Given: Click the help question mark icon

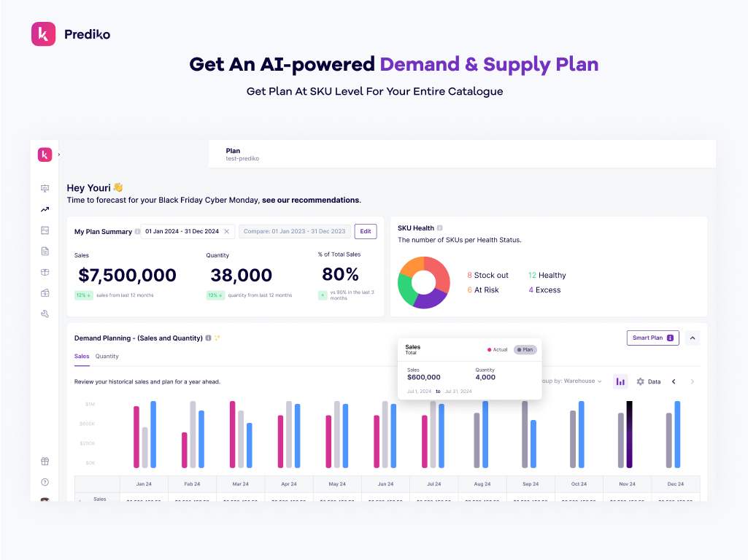Looking at the screenshot, I should point(45,482).
